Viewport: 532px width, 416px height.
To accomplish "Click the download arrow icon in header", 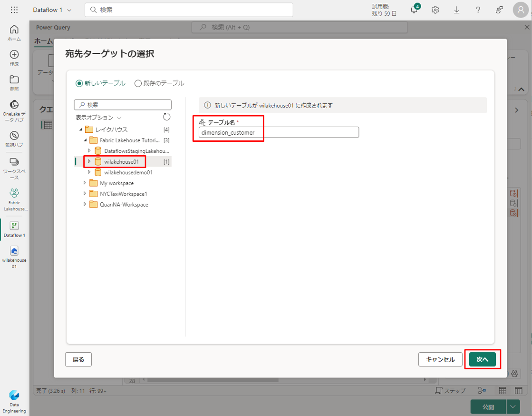I will pyautogui.click(x=457, y=10).
